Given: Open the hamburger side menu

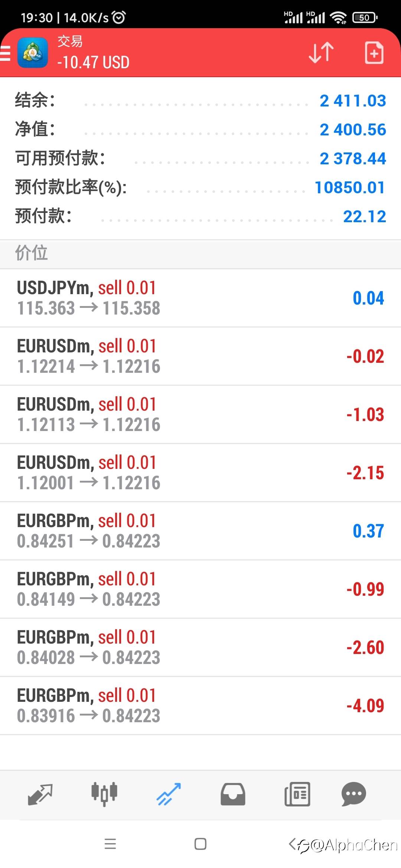Looking at the screenshot, I should (x=5, y=53).
